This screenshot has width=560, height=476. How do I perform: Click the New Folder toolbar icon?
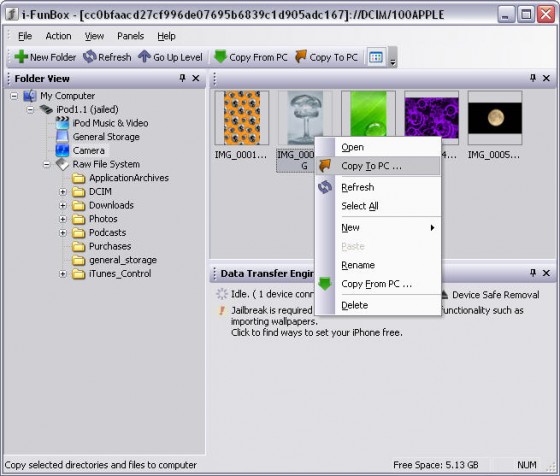pos(21,57)
